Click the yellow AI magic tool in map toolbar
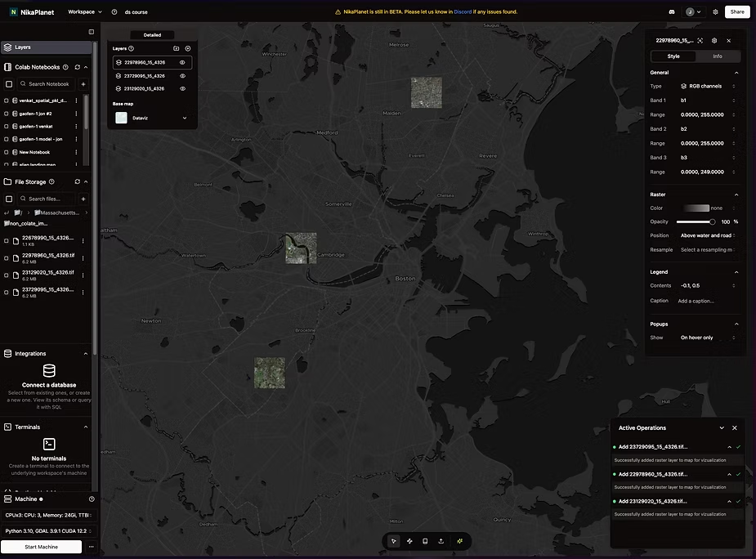 click(x=460, y=541)
